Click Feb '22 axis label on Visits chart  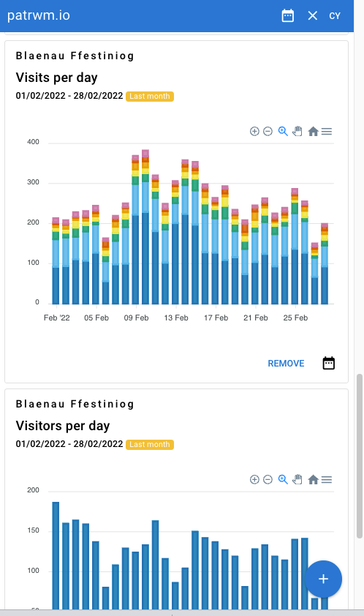(x=56, y=318)
